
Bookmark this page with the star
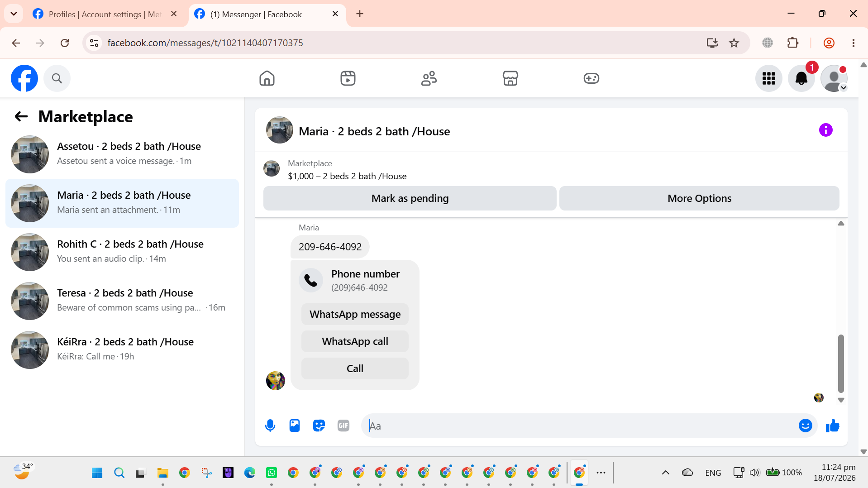[x=734, y=43]
